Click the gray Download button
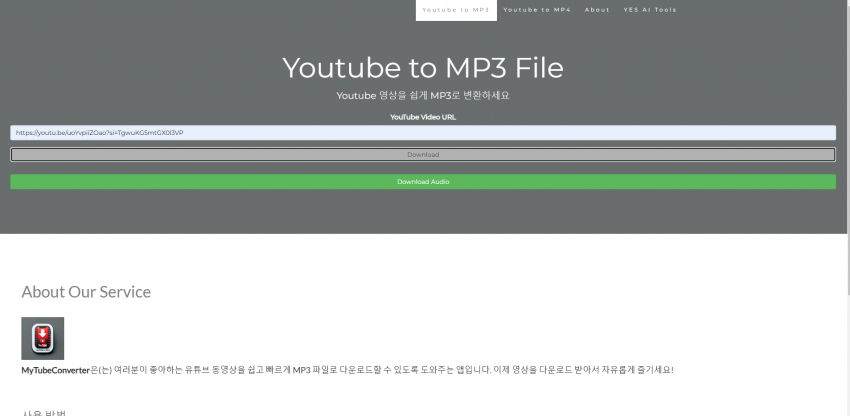This screenshot has height=416, width=850. pos(423,155)
